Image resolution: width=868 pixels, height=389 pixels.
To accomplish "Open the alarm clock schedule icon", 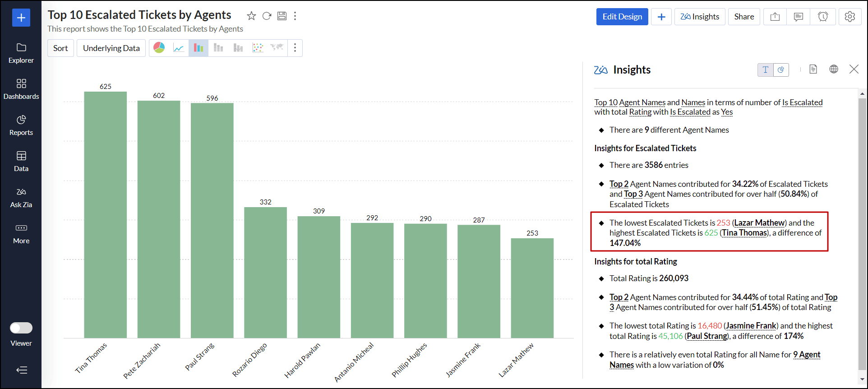I will 822,17.
